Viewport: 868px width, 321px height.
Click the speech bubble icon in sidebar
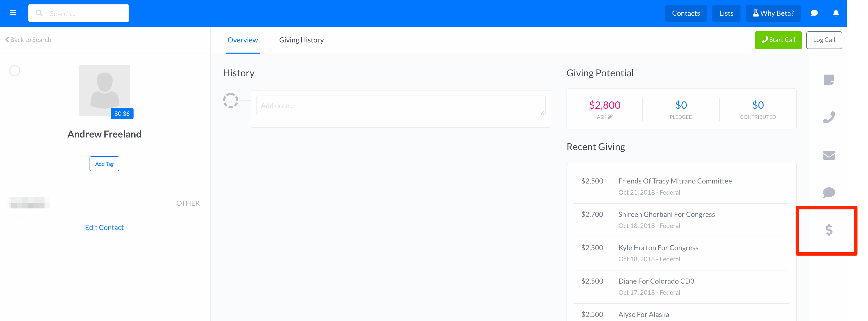click(x=829, y=192)
